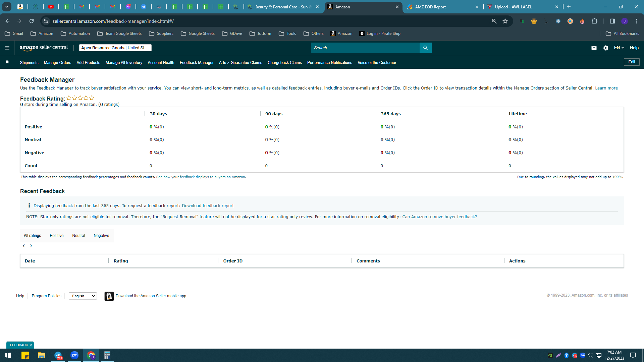Click the Edit button in nav bar

click(632, 62)
